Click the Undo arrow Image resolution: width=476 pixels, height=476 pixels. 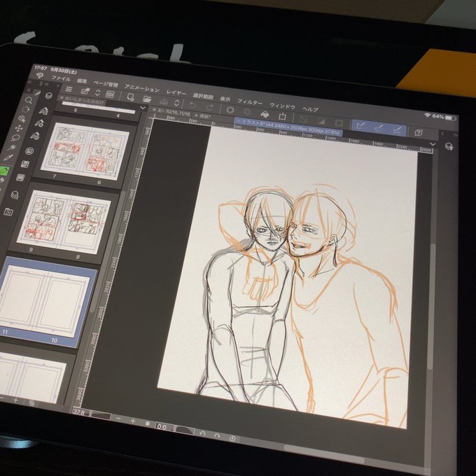tap(192, 105)
